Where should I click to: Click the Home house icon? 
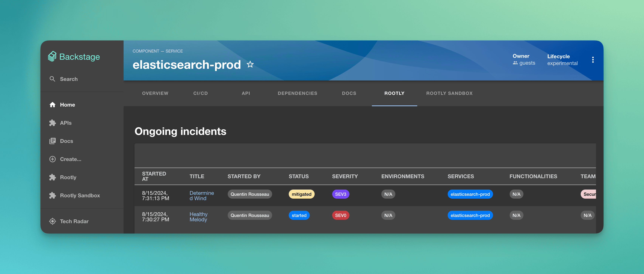click(x=52, y=105)
